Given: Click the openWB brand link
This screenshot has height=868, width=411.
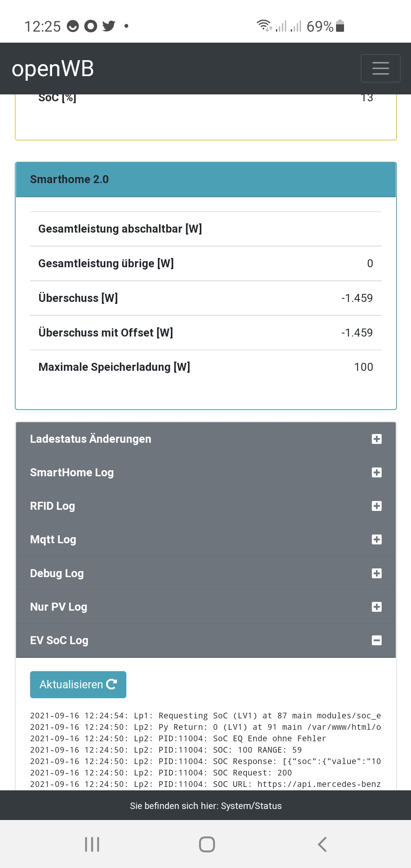Looking at the screenshot, I should tap(53, 69).
